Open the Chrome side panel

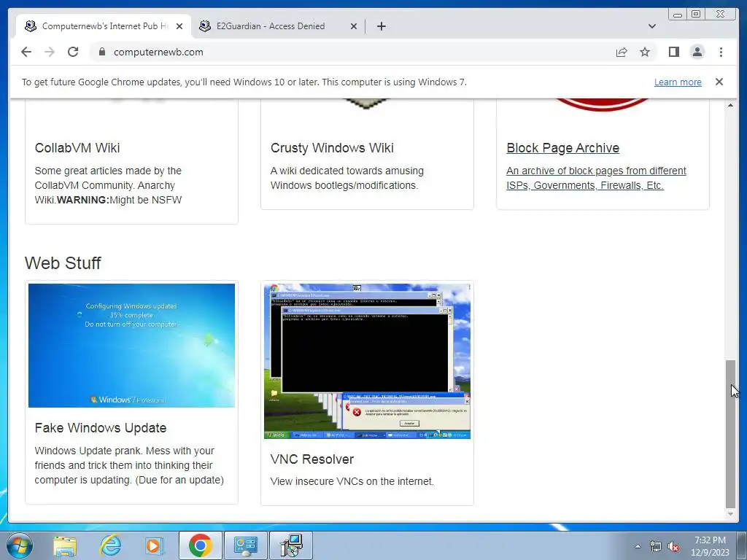[x=673, y=52]
